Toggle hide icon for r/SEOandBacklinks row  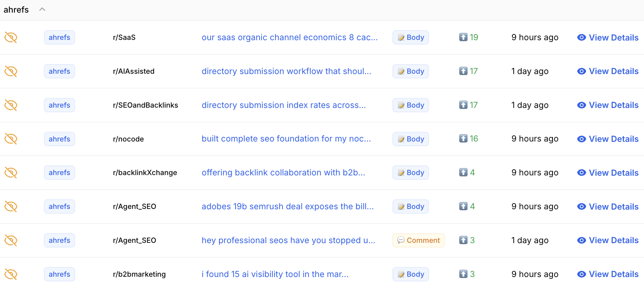(x=11, y=105)
